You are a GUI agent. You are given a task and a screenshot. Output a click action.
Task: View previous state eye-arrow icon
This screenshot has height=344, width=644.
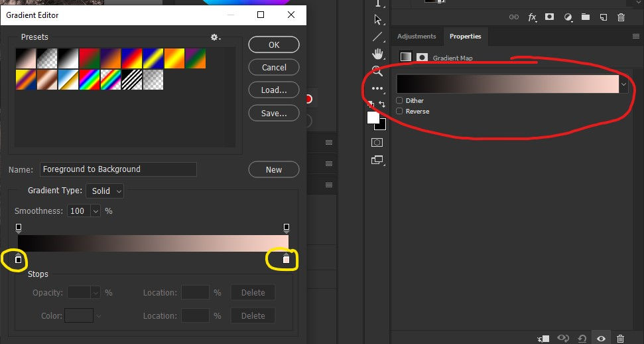[x=563, y=339]
